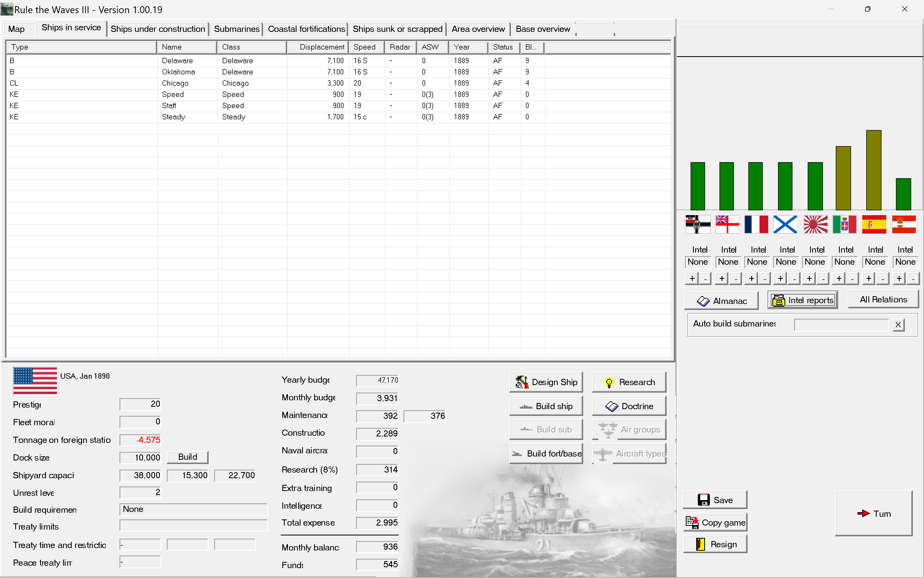Sort by Speed column header
Screen dimensions: 924x578
(x=367, y=47)
